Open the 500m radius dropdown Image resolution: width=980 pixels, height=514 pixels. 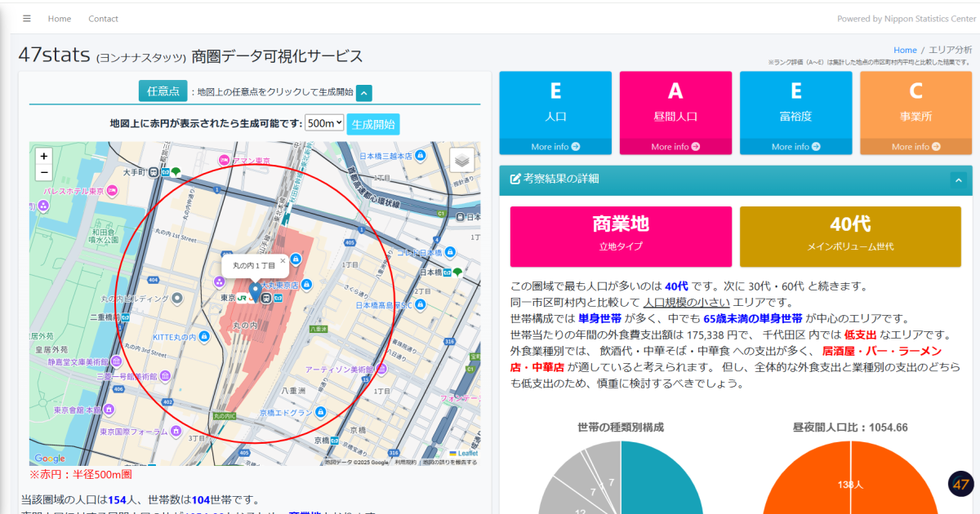[324, 123]
